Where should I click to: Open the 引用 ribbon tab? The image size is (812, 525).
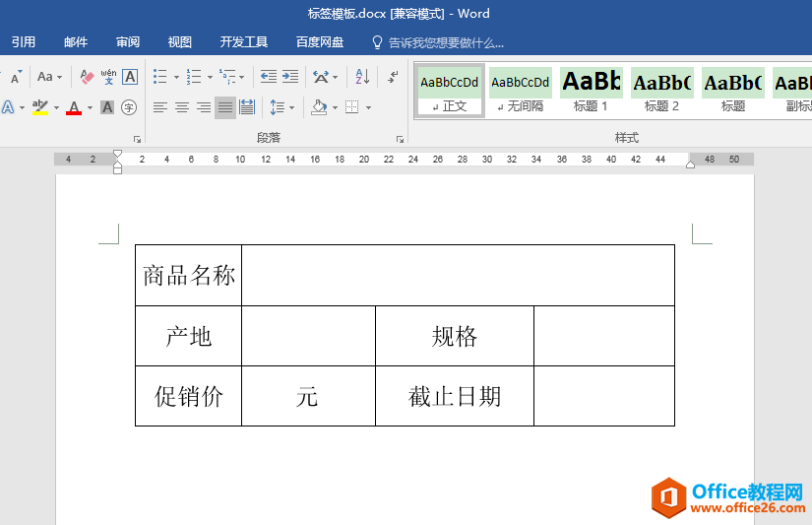coord(24,42)
